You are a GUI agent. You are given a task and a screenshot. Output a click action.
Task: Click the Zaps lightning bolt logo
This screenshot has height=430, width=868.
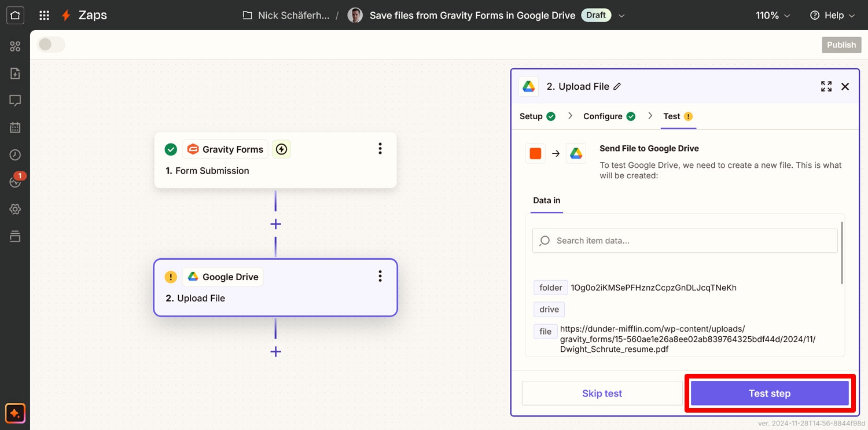click(x=67, y=15)
